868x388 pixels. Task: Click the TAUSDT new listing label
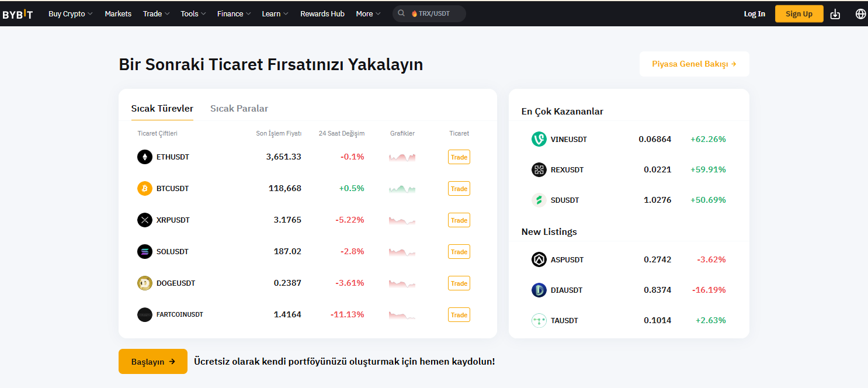(x=564, y=320)
